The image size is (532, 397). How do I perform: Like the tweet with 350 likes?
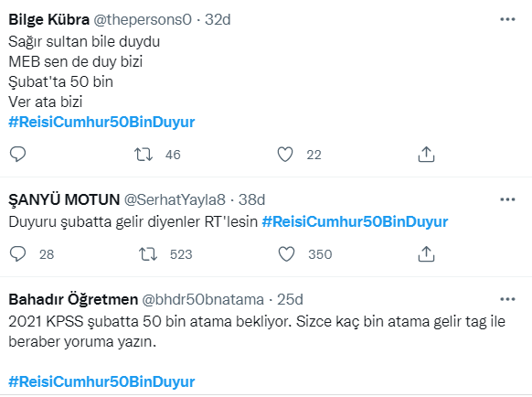(x=286, y=254)
